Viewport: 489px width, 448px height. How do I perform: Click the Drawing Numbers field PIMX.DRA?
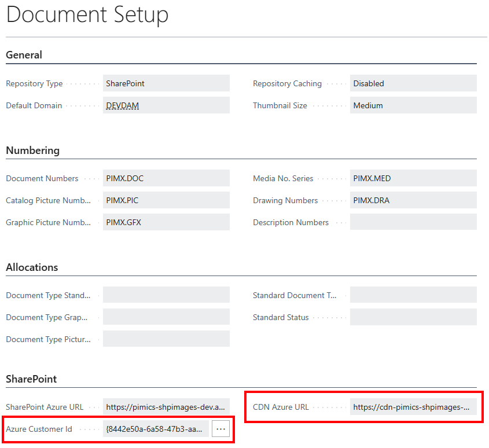click(x=413, y=200)
